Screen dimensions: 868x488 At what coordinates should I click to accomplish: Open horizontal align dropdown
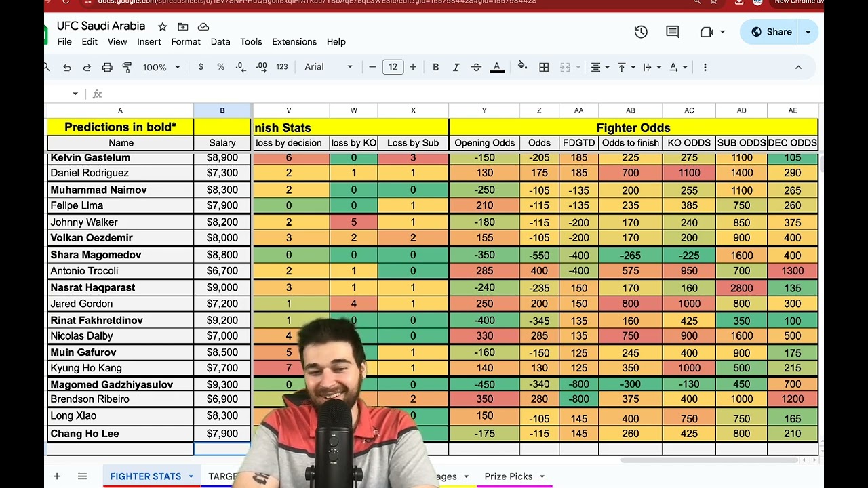coord(599,67)
